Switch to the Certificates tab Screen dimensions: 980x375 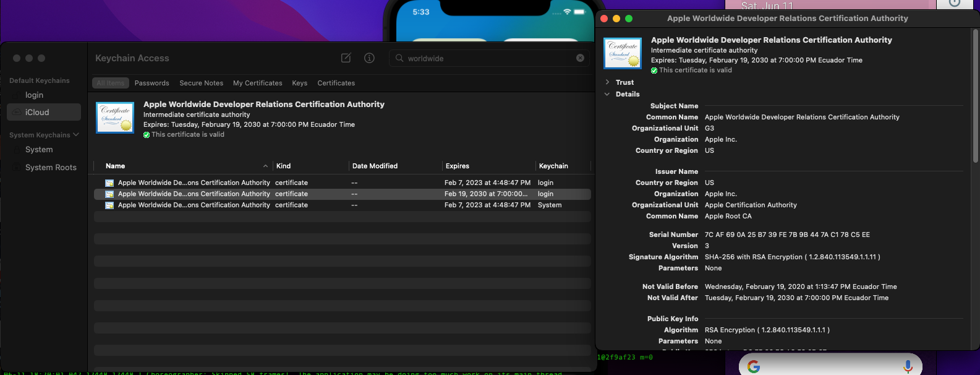point(336,83)
